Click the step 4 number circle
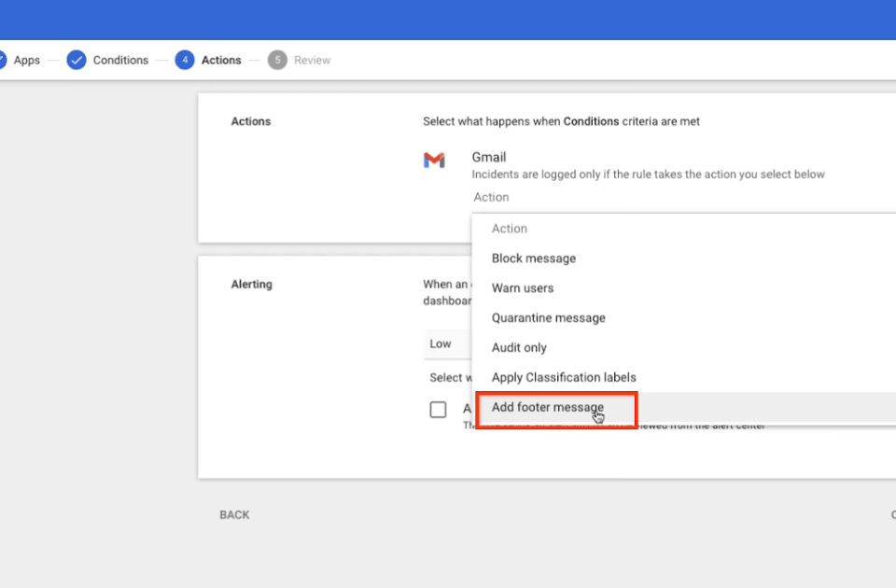 click(x=185, y=60)
